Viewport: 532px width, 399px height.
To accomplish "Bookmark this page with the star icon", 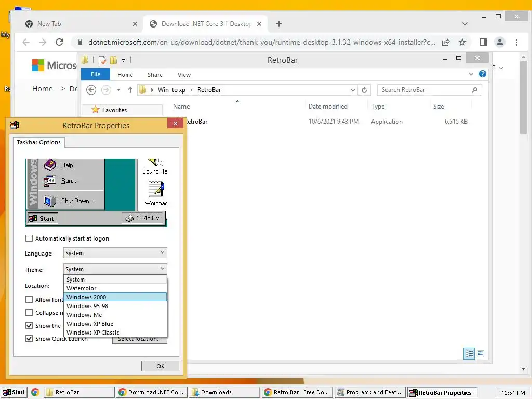I will pos(462,42).
